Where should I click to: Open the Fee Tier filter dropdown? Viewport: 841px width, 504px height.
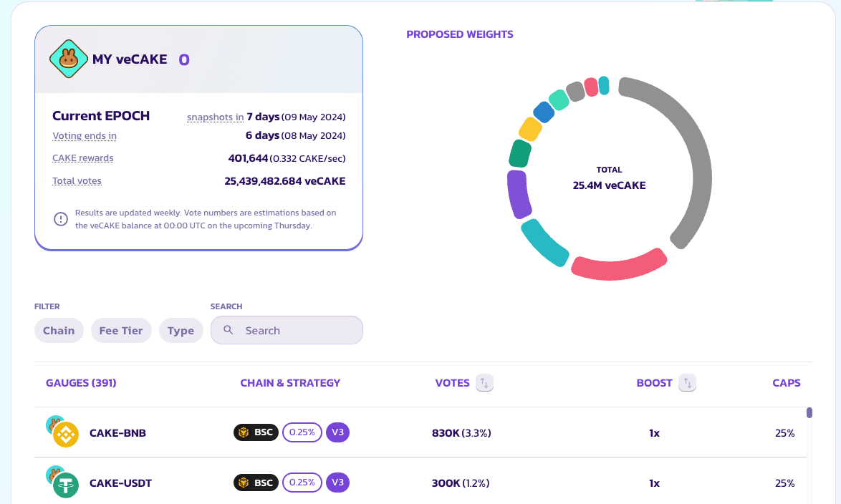(121, 331)
